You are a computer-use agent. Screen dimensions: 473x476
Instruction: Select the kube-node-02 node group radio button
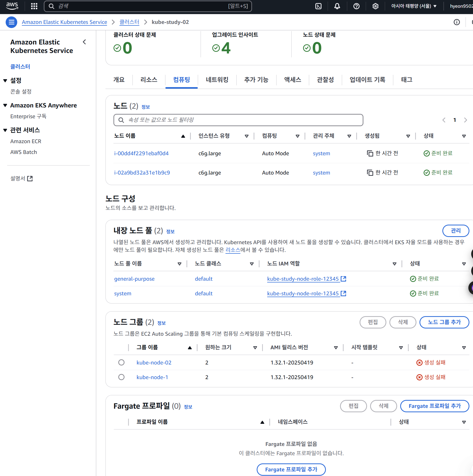121,362
